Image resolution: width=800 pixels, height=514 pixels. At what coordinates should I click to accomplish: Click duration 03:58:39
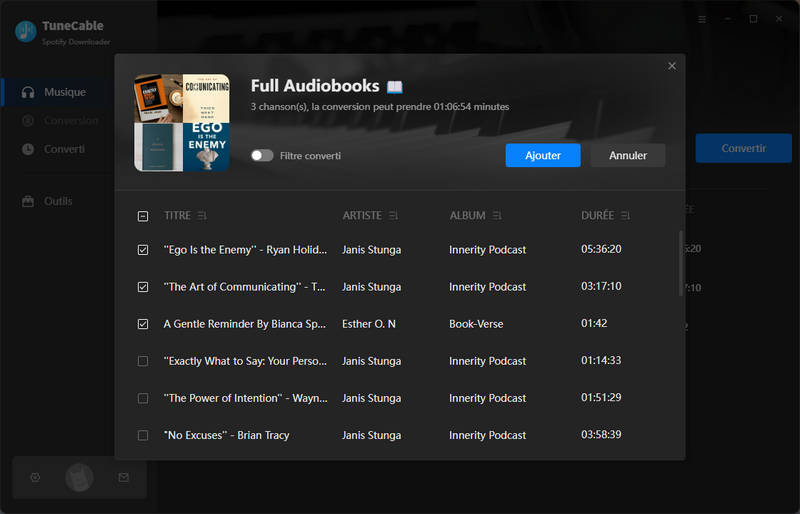pyautogui.click(x=601, y=434)
